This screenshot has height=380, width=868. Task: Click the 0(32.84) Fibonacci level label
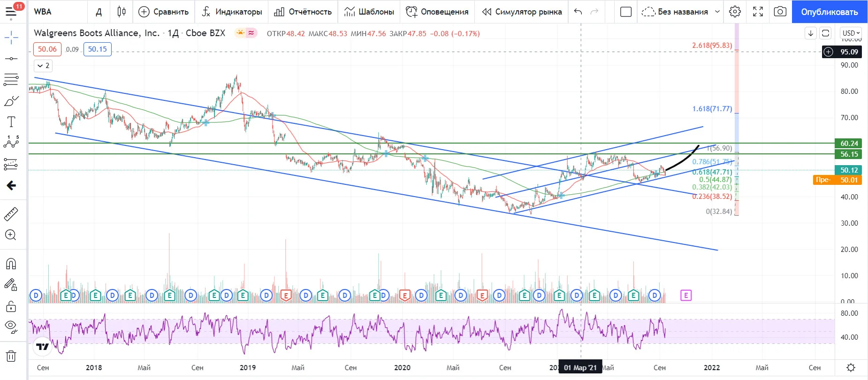pyautogui.click(x=719, y=212)
